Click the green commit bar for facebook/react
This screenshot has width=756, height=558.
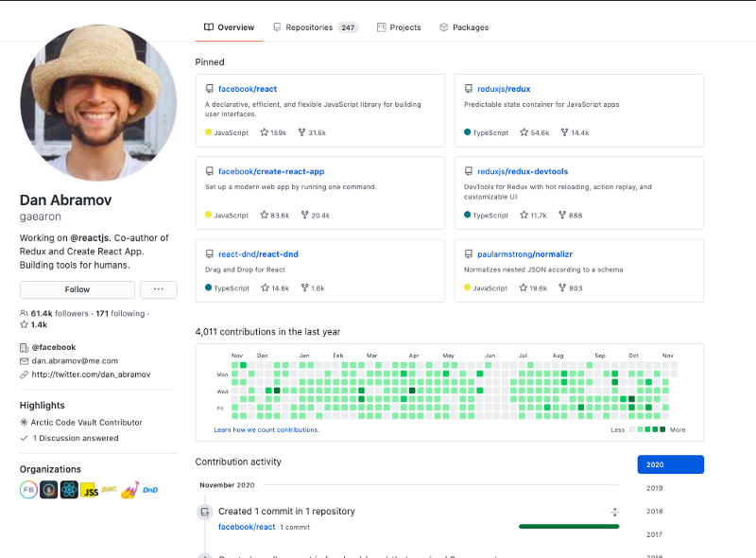coord(569,527)
